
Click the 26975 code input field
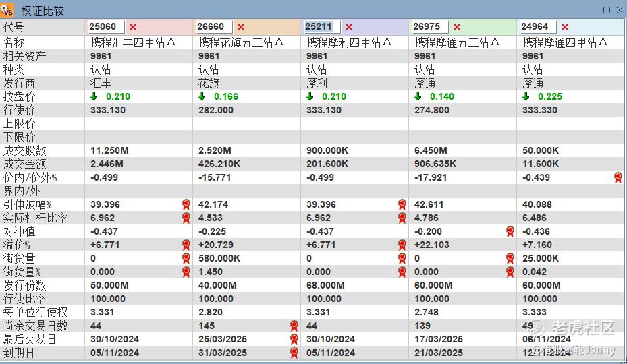[431, 27]
